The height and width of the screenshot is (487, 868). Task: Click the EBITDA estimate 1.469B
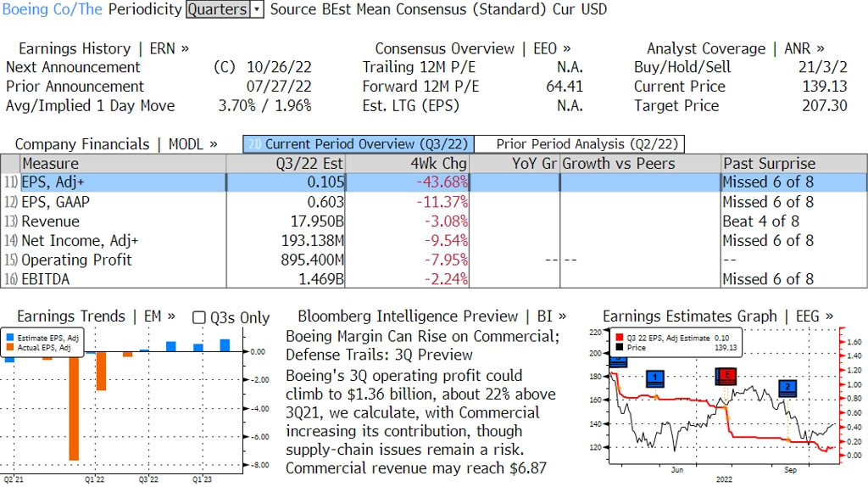tap(321, 279)
